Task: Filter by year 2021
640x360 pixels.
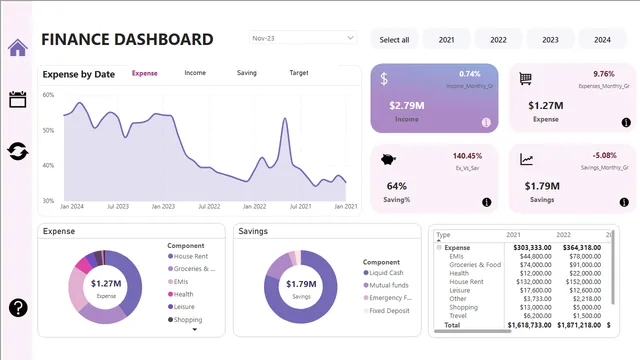Action: coord(447,40)
